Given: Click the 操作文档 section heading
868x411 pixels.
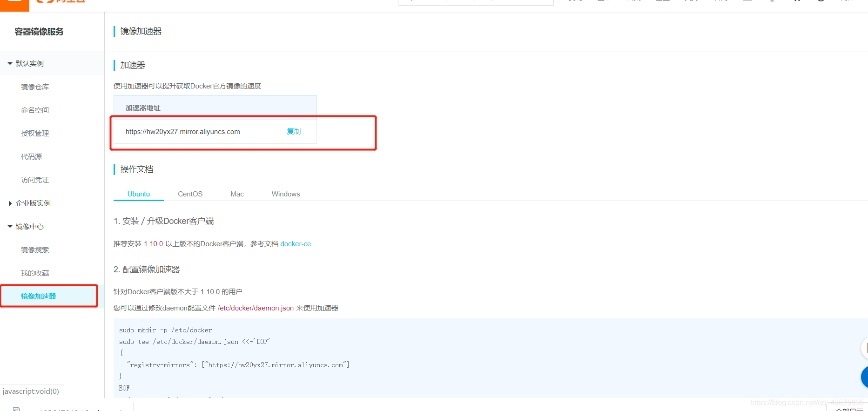Looking at the screenshot, I should [x=137, y=169].
